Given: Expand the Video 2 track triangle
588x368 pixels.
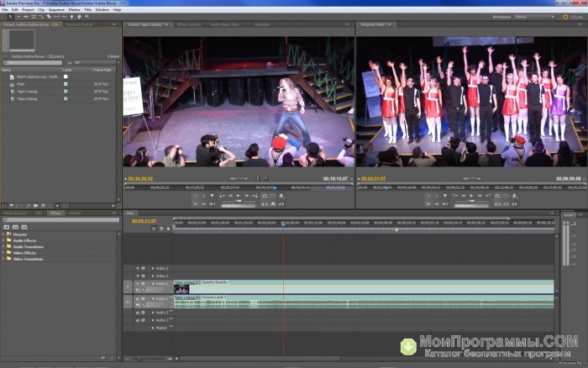Looking at the screenshot, I should click(x=153, y=276).
